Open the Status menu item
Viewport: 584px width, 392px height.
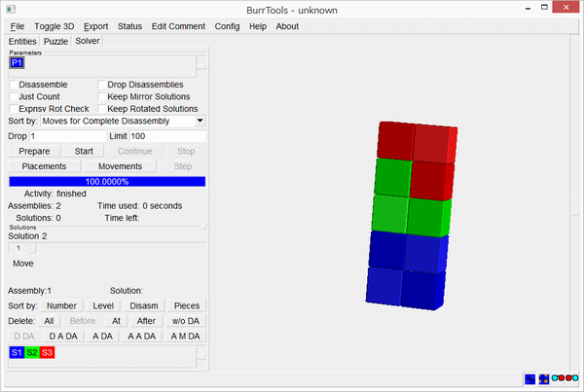(129, 26)
